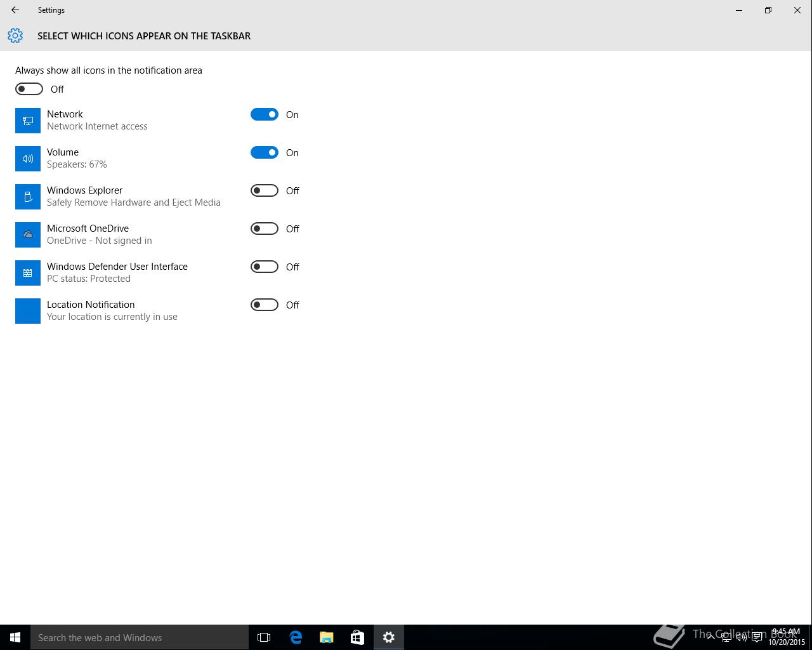Turn on Always show all icons toggle

29,89
